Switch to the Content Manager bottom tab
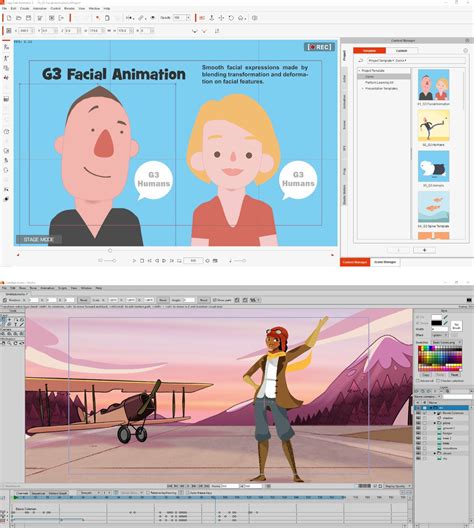Viewport: 474px width, 528px height. click(355, 262)
